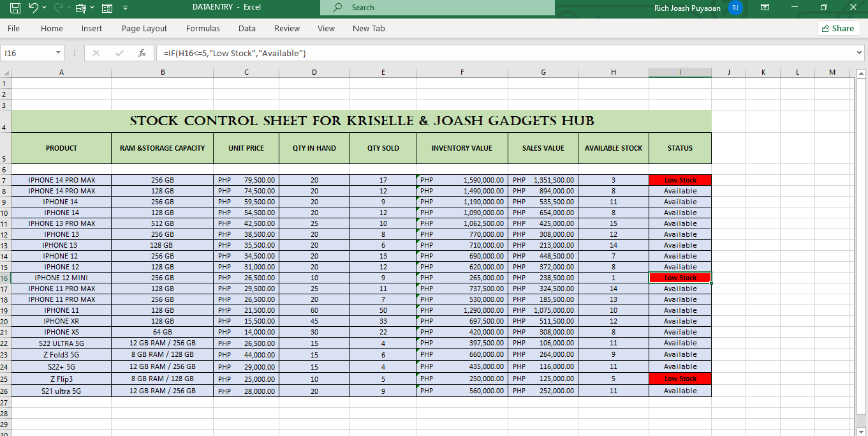Select the red Low Stock cell for IPHONE 12 MINI
This screenshot has width=868, height=436.
click(x=680, y=278)
